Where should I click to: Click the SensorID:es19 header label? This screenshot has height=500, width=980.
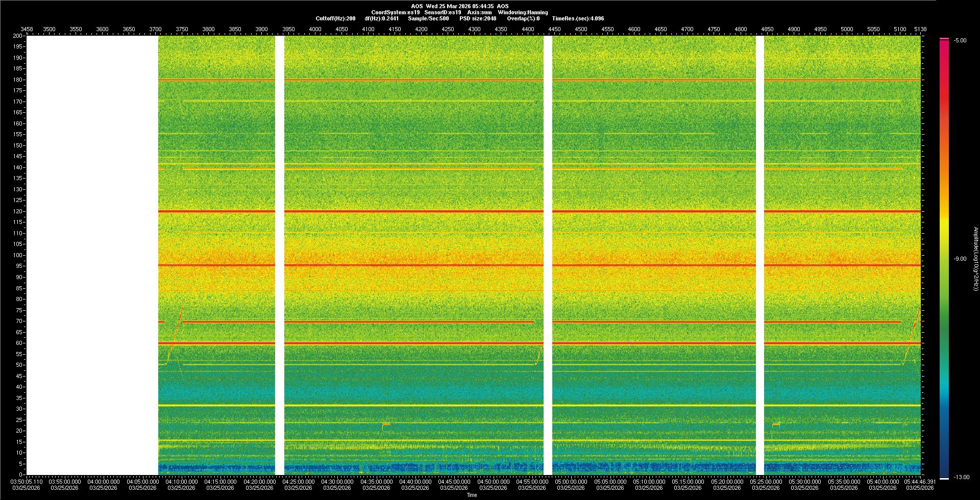[x=443, y=12]
